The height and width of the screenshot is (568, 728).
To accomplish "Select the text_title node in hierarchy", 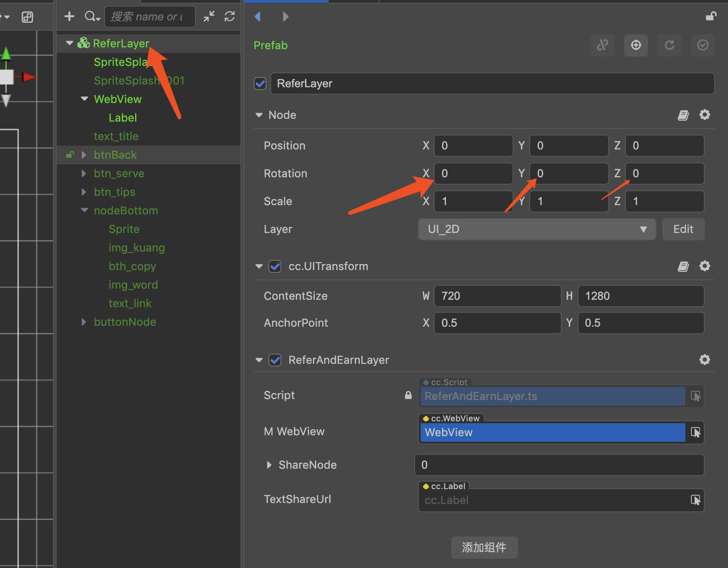I will point(116,136).
